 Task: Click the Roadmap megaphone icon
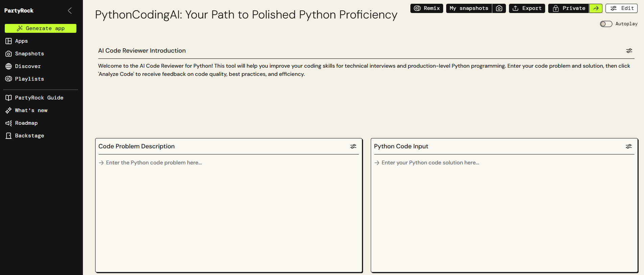(x=8, y=123)
